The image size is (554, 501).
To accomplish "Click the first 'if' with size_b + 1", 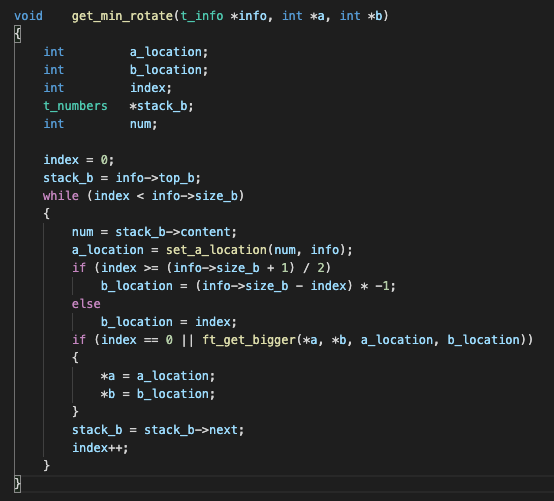I will tap(79, 268).
